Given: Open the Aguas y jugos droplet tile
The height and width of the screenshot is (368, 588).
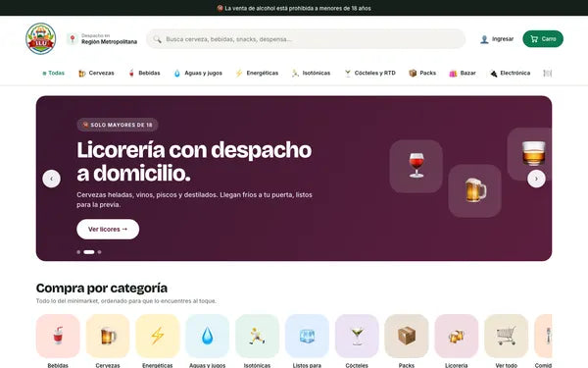Looking at the screenshot, I should coord(208,336).
